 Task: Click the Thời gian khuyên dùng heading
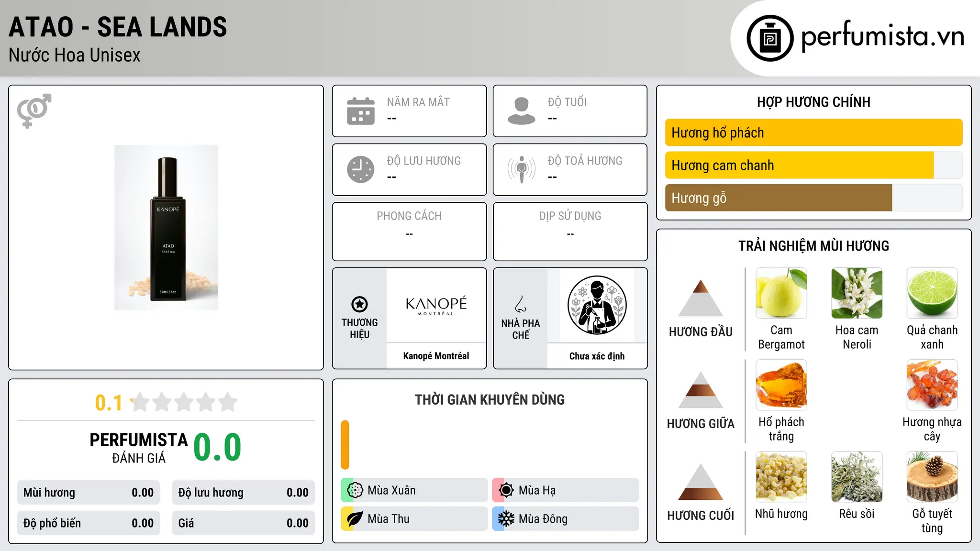(x=490, y=400)
